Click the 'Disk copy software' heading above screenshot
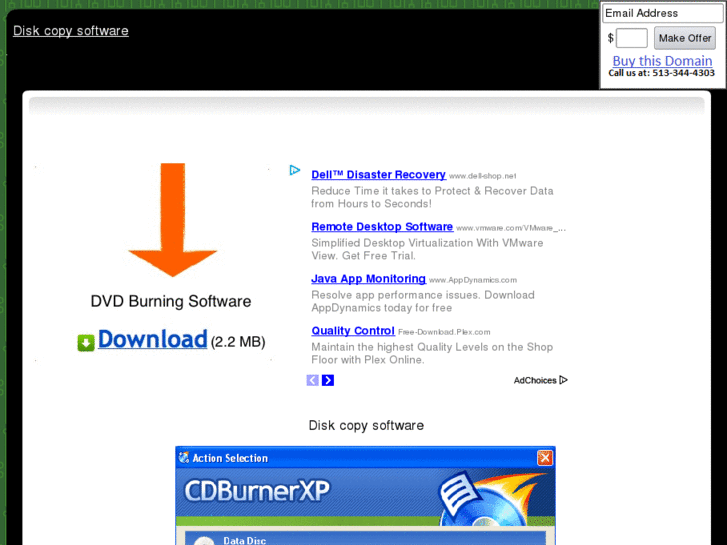 (x=366, y=425)
